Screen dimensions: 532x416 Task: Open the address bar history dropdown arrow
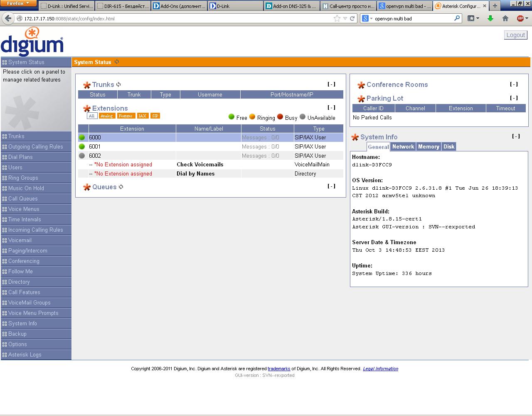(x=345, y=18)
